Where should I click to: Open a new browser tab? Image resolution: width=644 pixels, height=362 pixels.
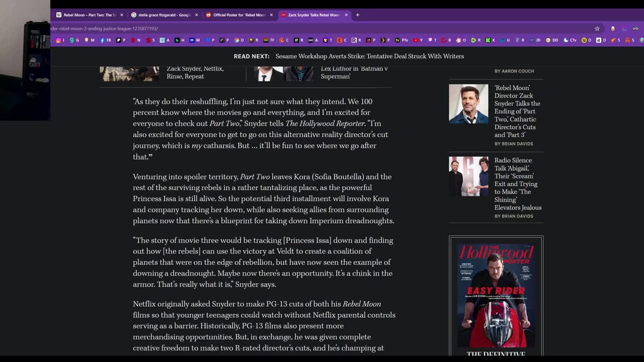358,15
